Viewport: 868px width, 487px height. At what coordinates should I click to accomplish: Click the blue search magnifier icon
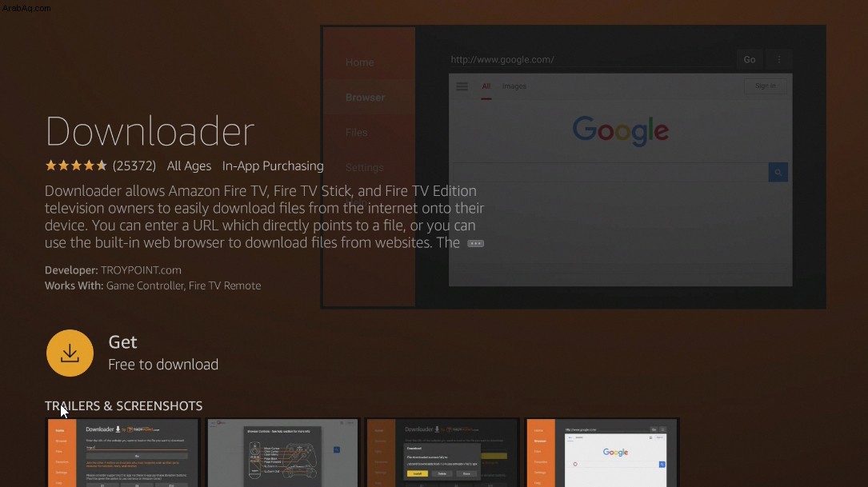pos(778,173)
